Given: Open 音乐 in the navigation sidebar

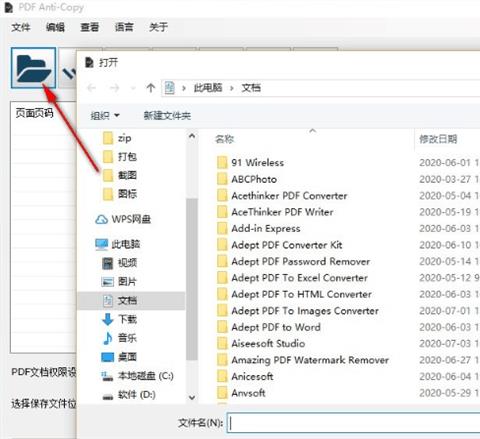Looking at the screenshot, I should [119, 338].
